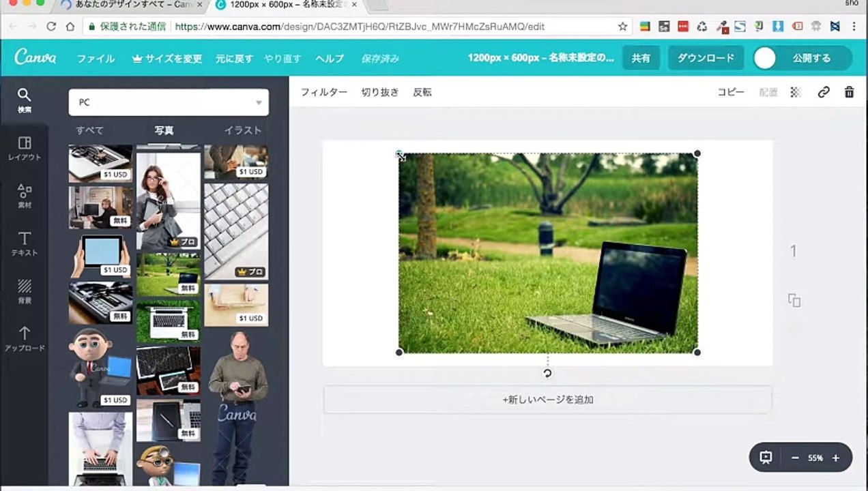Click the 共有 (Share) button
This screenshot has width=868, height=491.
coord(641,58)
